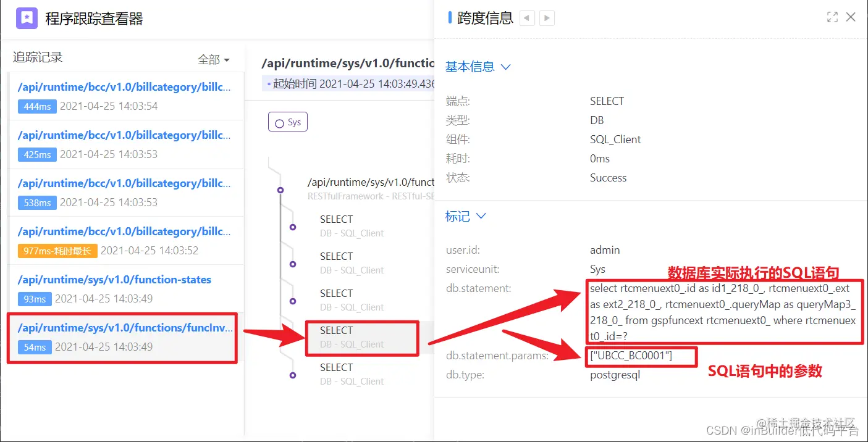This screenshot has width=868, height=442.
Task: Open the 444ms billcategory trace record
Action: pos(125,96)
